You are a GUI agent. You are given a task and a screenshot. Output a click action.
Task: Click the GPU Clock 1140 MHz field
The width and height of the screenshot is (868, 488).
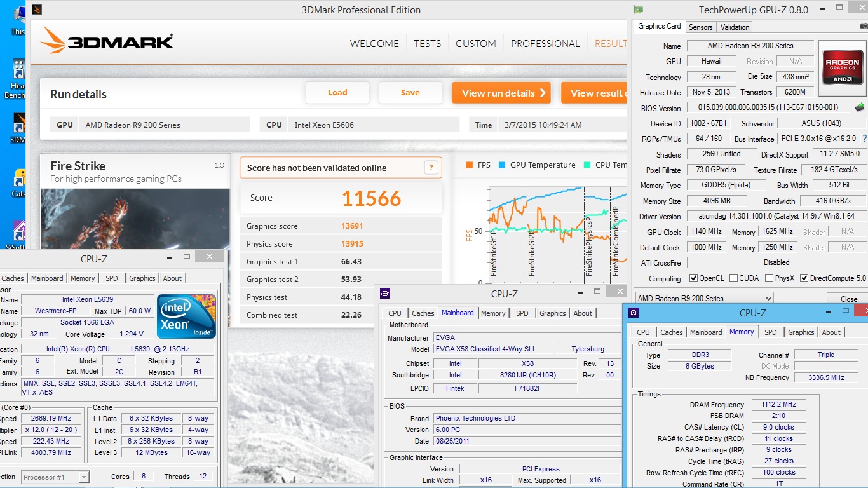pyautogui.click(x=706, y=232)
